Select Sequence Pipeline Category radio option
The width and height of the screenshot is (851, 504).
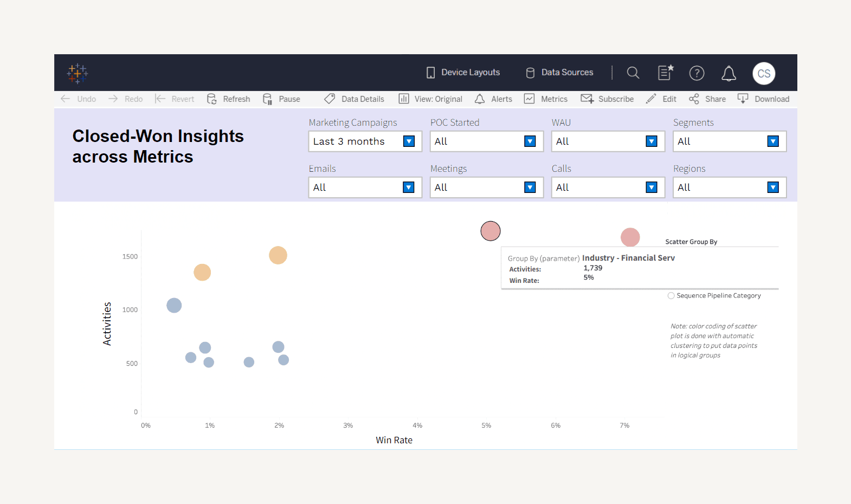coord(671,296)
